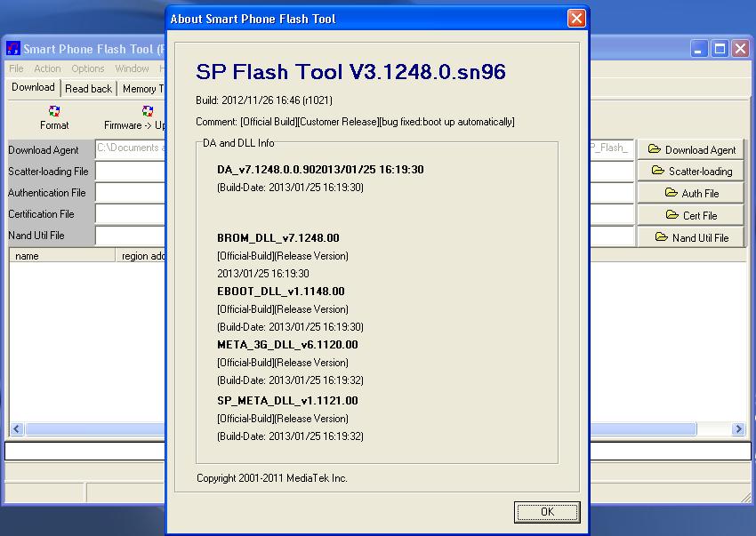Viewport: 756px width, 536px height.
Task: Click the 'META_3G_DLL_v6.1120.00' entry
Action: (287, 345)
